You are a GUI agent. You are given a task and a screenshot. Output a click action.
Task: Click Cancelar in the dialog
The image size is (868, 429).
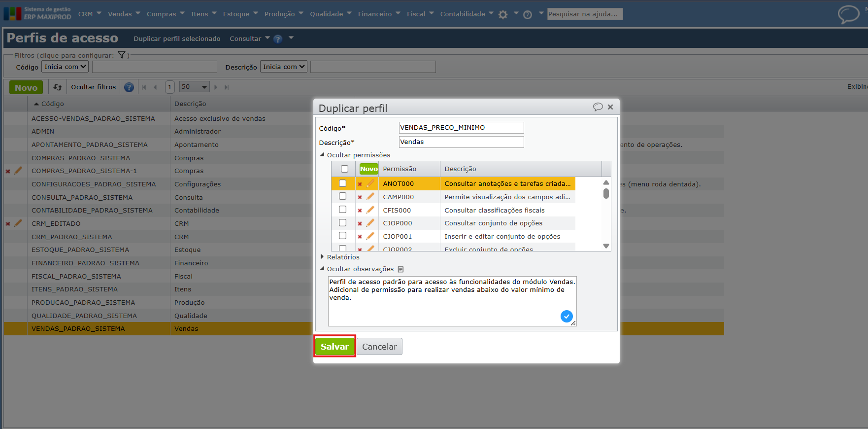[x=379, y=347]
